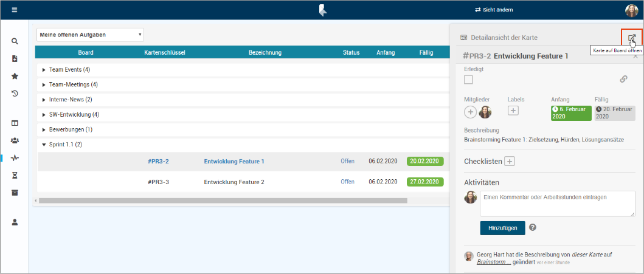Expand the SW-Entwicklung group
Image resolution: width=644 pixels, height=274 pixels.
coord(44,114)
